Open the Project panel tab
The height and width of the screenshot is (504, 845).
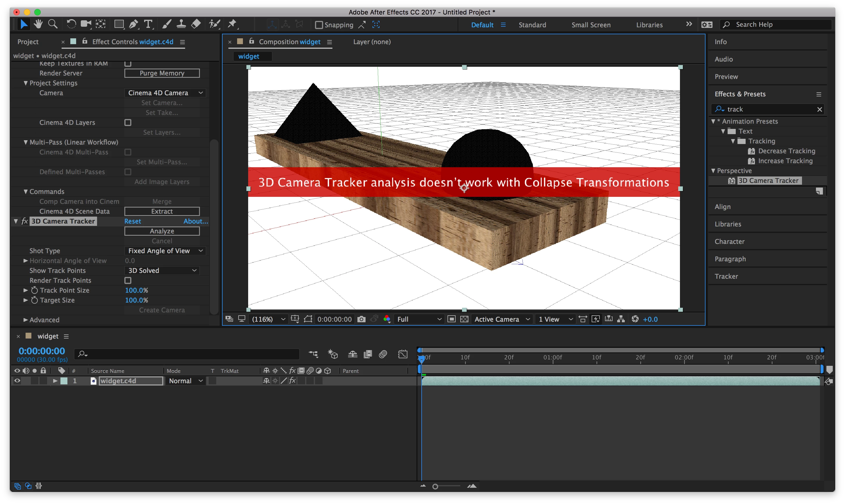pyautogui.click(x=28, y=42)
